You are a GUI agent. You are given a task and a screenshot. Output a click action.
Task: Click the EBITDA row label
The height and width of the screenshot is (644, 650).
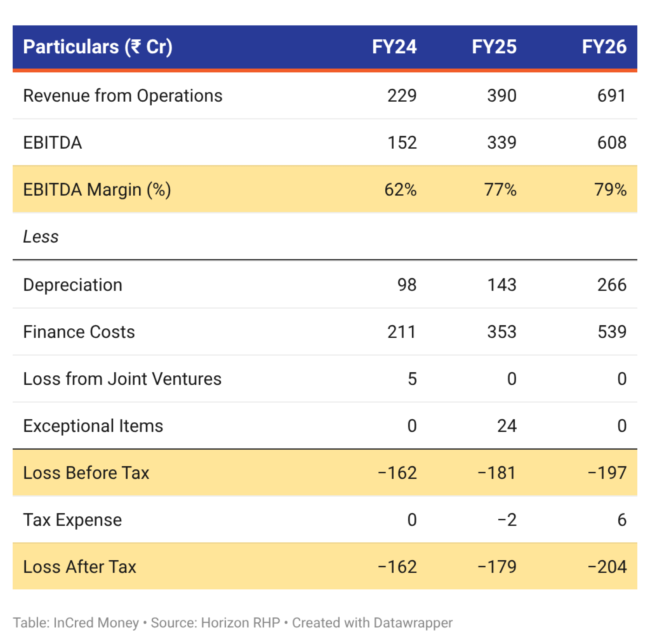(52, 142)
